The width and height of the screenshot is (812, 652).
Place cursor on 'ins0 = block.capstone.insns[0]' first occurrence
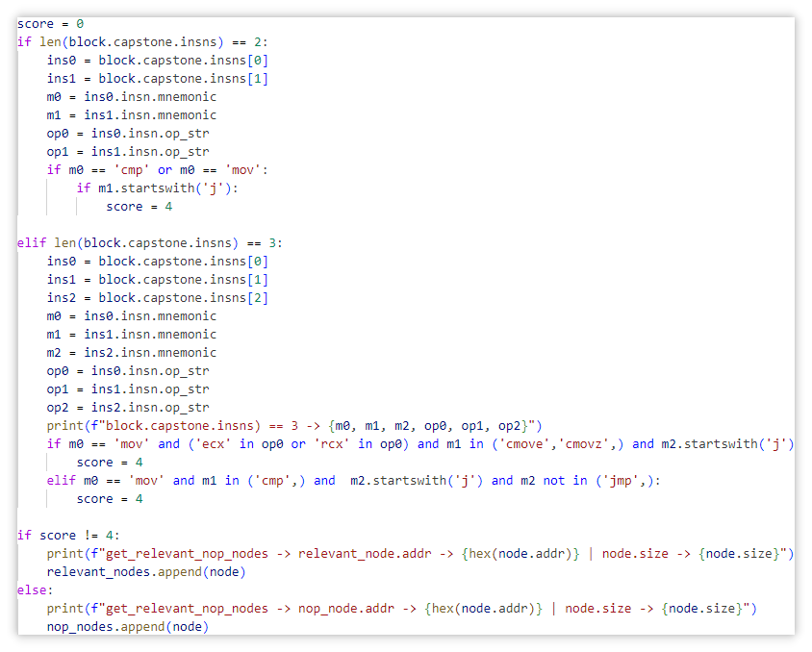158,61
